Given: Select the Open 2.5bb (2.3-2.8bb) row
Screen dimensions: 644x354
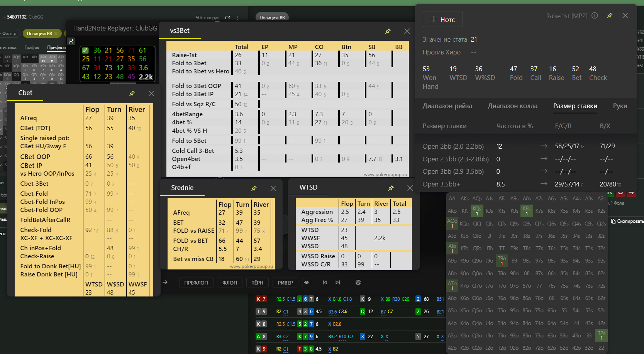Looking at the screenshot, I should pos(525,159).
